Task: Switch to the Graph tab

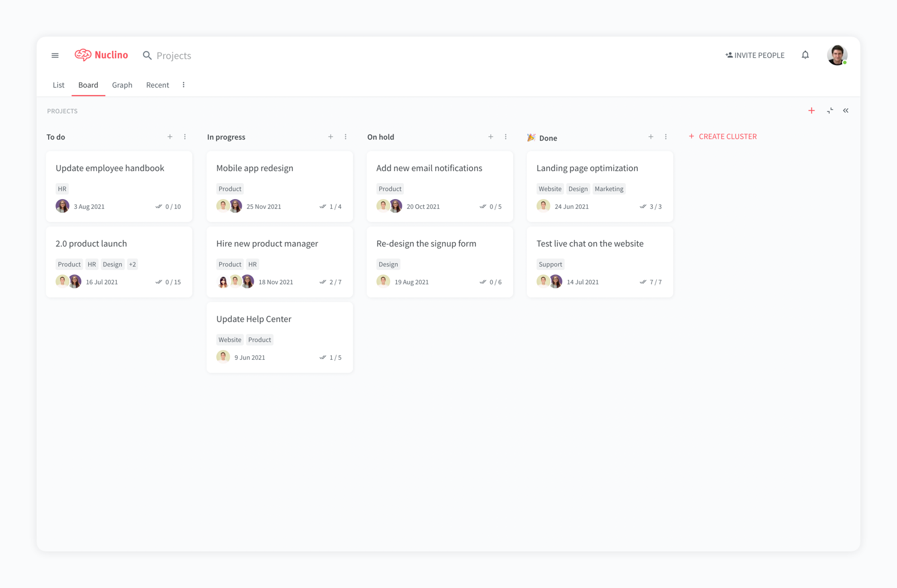Action: (x=122, y=85)
